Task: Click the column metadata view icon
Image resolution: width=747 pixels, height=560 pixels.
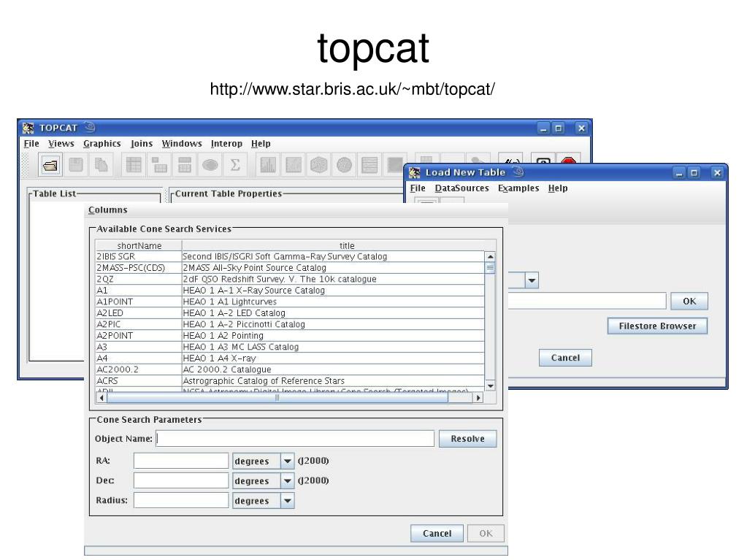Action: (185, 165)
